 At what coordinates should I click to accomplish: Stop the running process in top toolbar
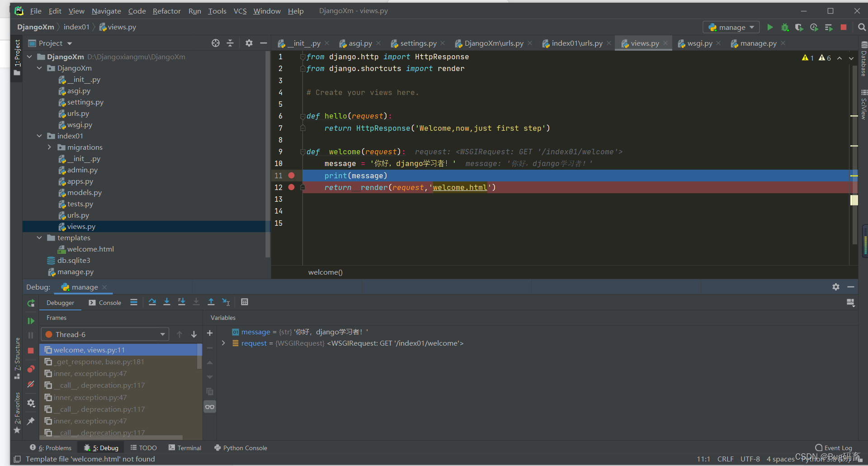tap(843, 27)
